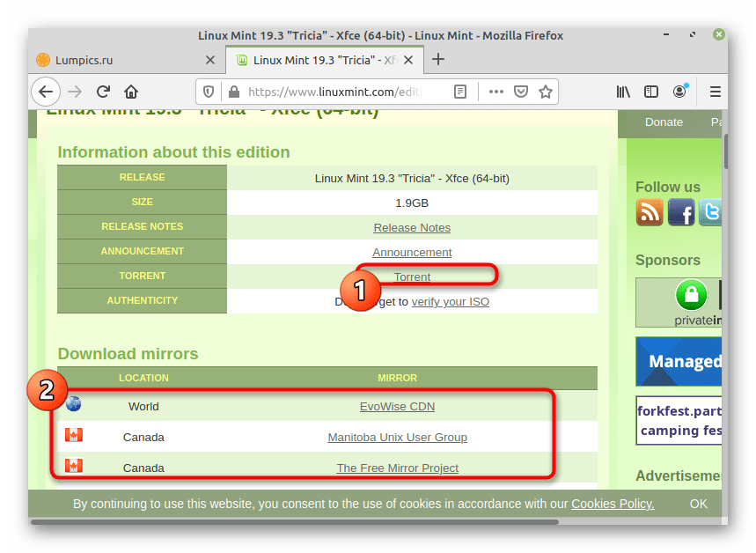This screenshot has height=553, width=756.
Task: Select the 1.9GB size value
Action: [412, 203]
